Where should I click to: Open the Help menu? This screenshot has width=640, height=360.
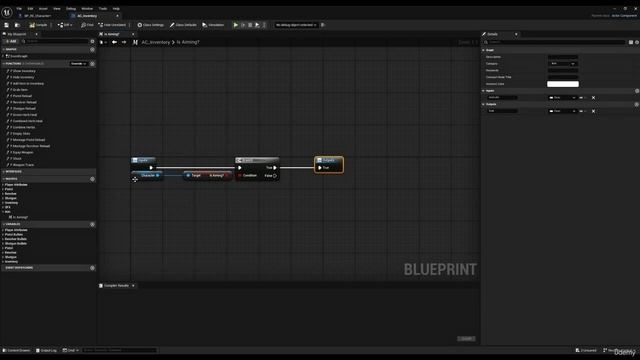(116, 9)
